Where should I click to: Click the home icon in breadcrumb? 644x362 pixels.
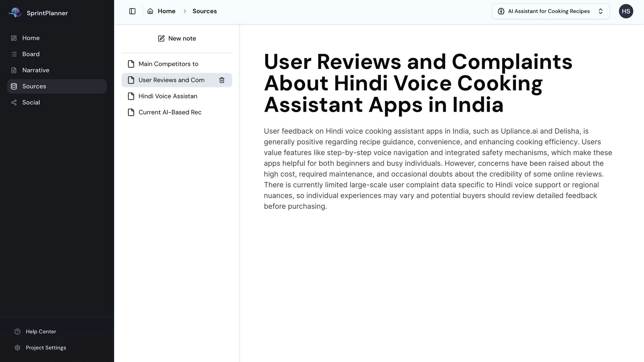pos(150,11)
